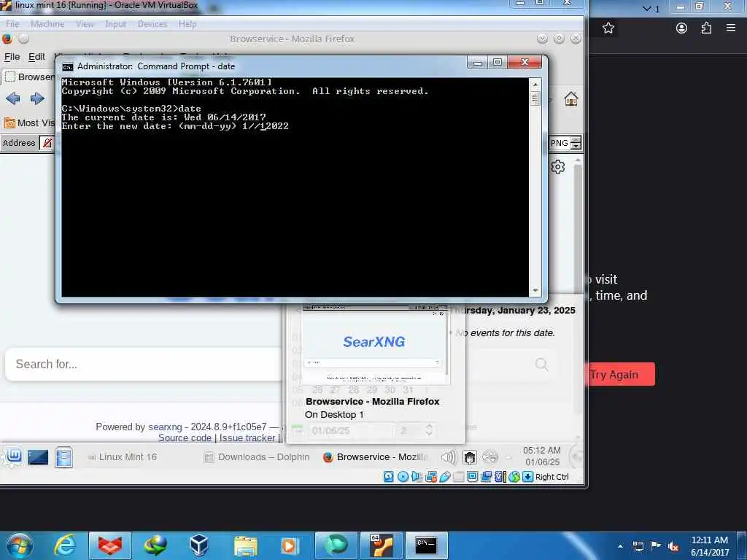
Task: Open the Linux Mint menu button
Action: click(13, 456)
